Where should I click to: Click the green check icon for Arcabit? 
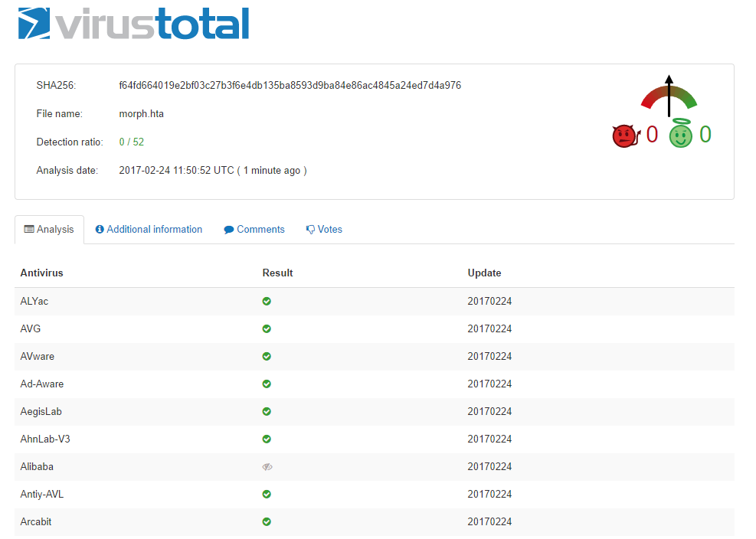tap(267, 521)
